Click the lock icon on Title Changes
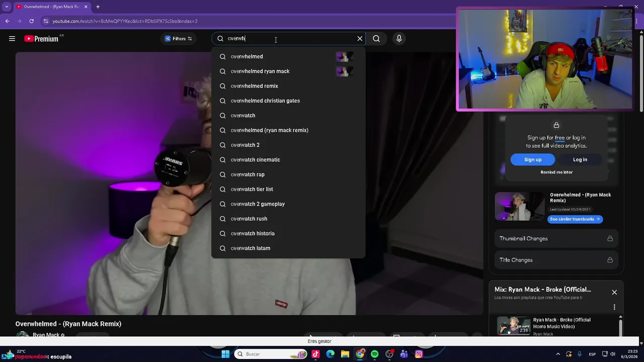This screenshot has width=644, height=362. pos(610,260)
